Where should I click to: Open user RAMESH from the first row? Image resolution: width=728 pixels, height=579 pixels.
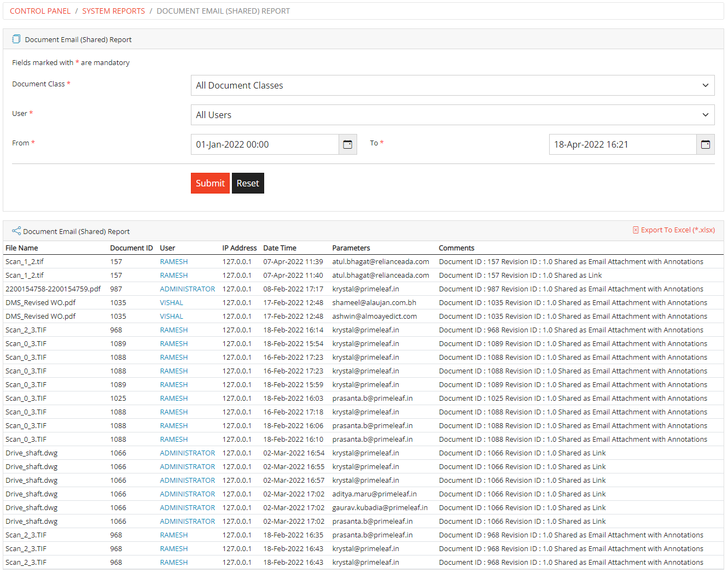click(x=173, y=261)
